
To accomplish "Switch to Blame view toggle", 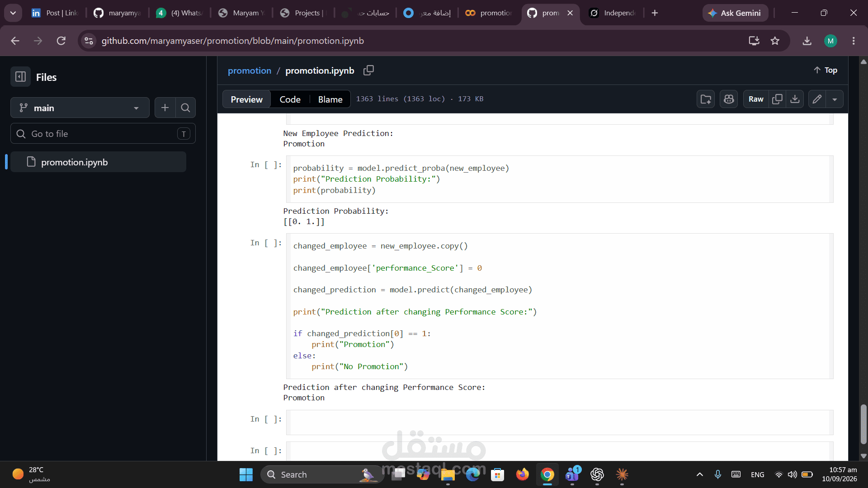I will coord(330,99).
